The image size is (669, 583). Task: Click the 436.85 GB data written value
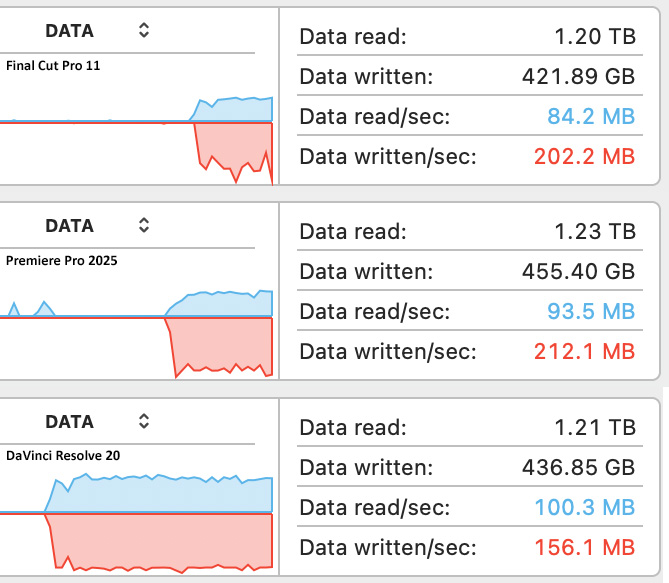[x=578, y=467]
